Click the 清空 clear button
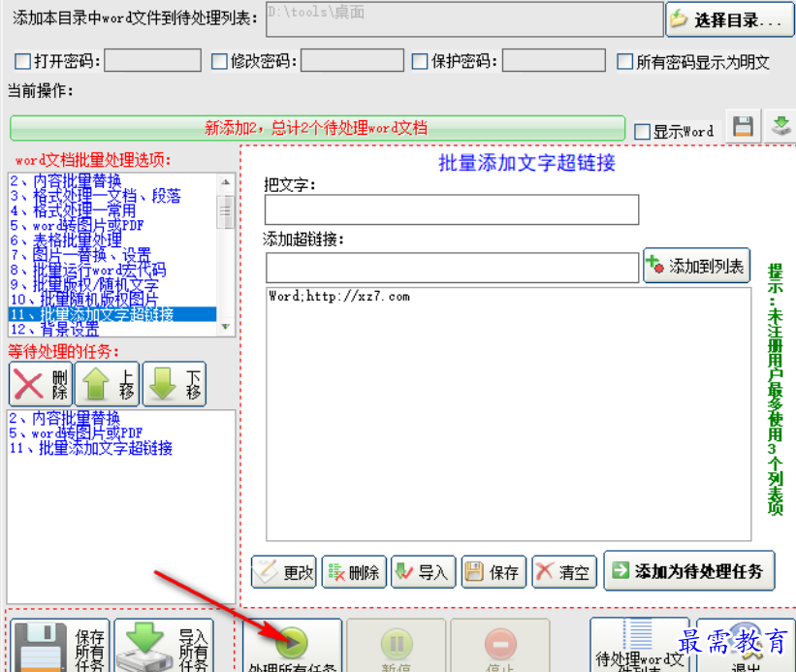 point(564,572)
